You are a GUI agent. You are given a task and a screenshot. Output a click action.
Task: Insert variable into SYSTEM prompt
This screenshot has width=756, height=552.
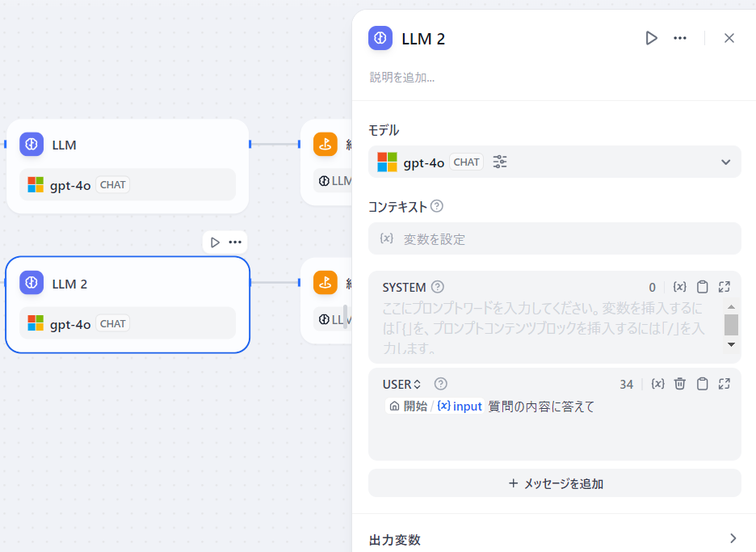[680, 287]
